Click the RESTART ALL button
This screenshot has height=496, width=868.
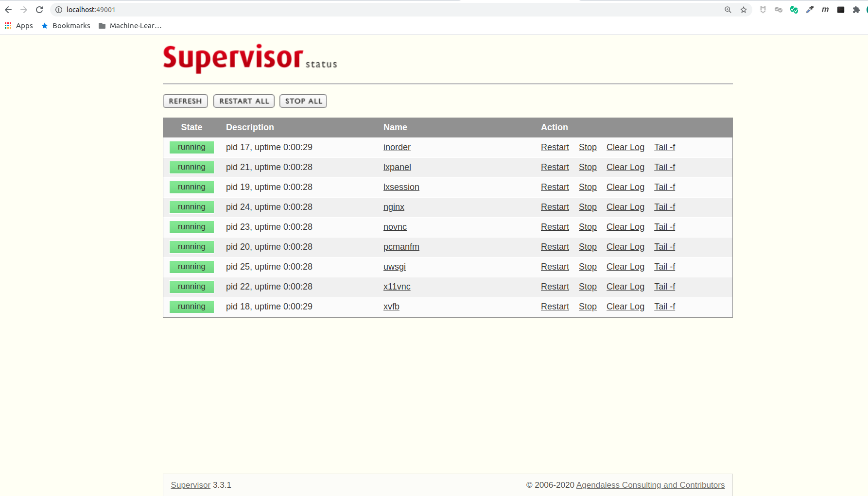(x=244, y=101)
